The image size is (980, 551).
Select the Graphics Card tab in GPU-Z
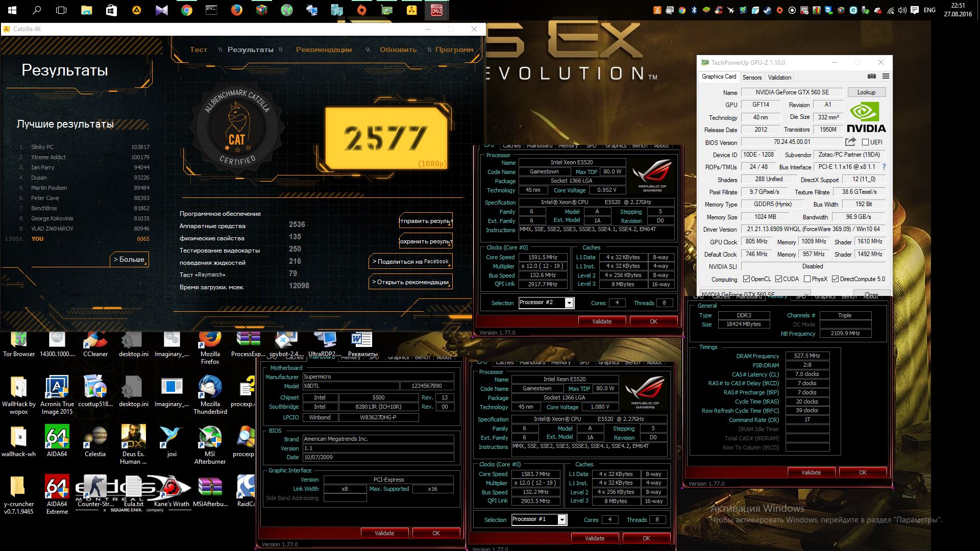(719, 77)
